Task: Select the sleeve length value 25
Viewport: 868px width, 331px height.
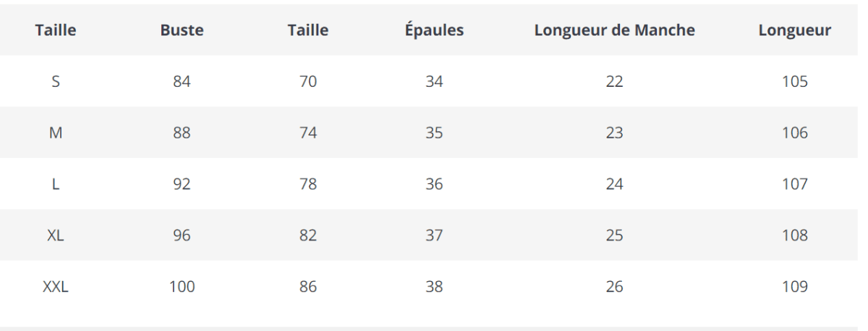Action: (614, 236)
